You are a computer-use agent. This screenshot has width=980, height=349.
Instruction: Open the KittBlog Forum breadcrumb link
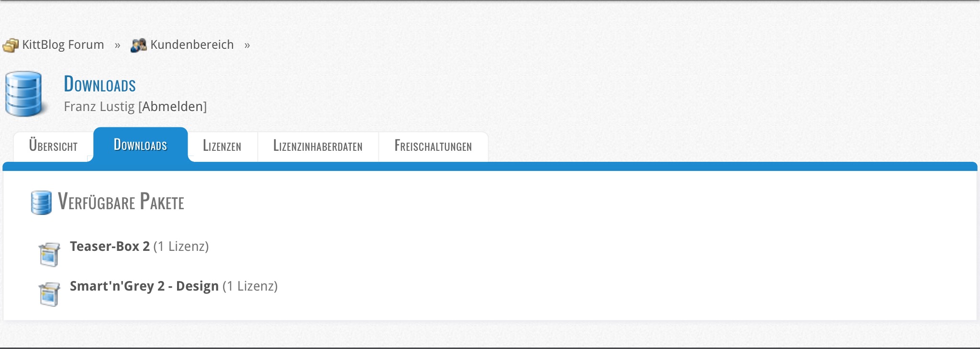63,45
